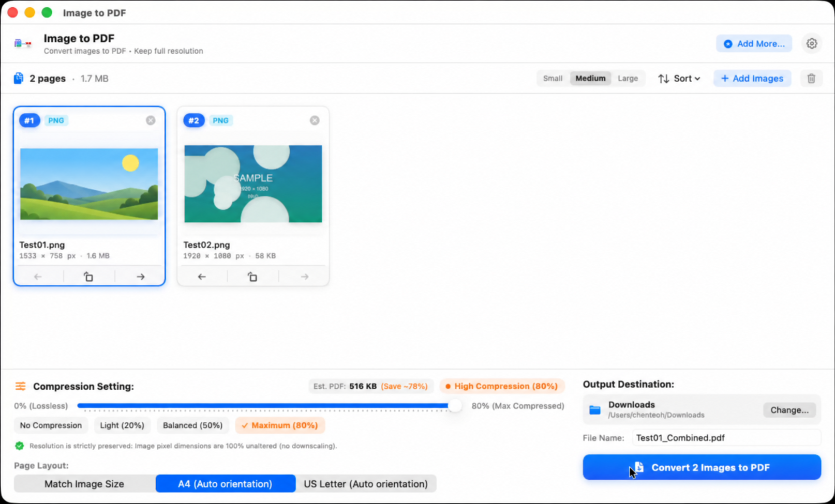The height and width of the screenshot is (504, 835).
Task: Move Test01.png right with arrow icon
Action: point(141,277)
